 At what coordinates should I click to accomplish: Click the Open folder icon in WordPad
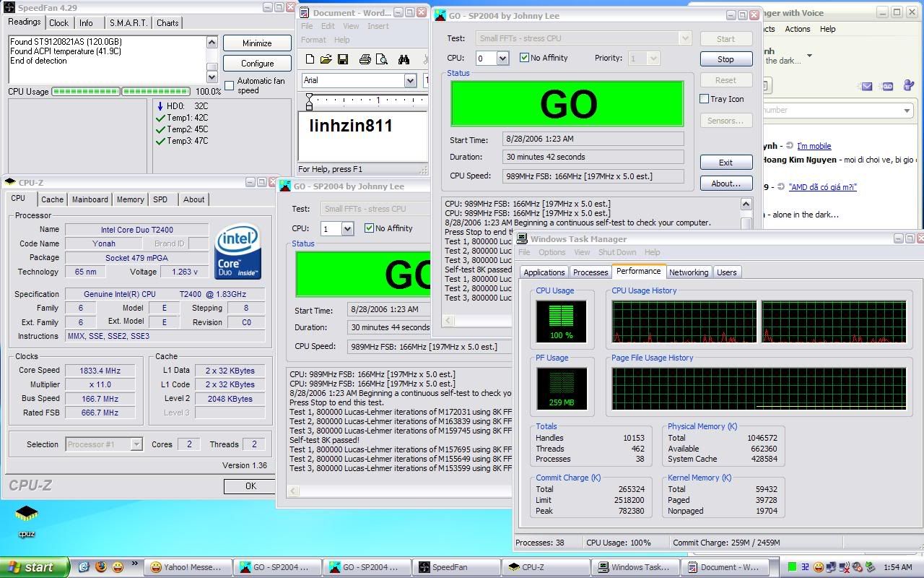[326, 59]
